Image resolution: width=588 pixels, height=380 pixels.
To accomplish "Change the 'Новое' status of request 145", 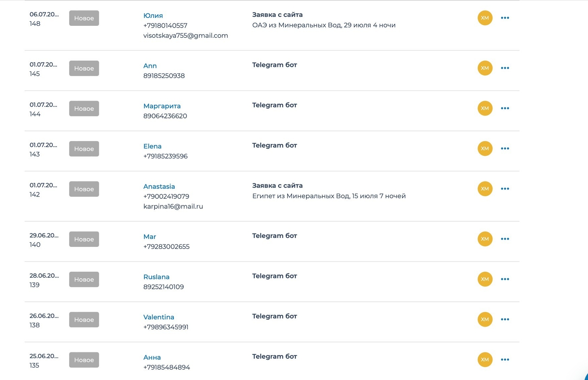I will click(84, 69).
